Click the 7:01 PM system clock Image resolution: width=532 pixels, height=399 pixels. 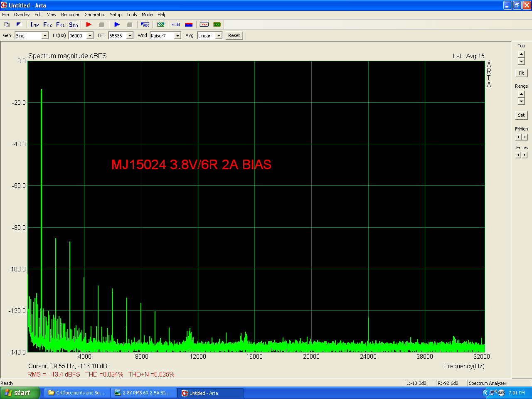tap(517, 393)
